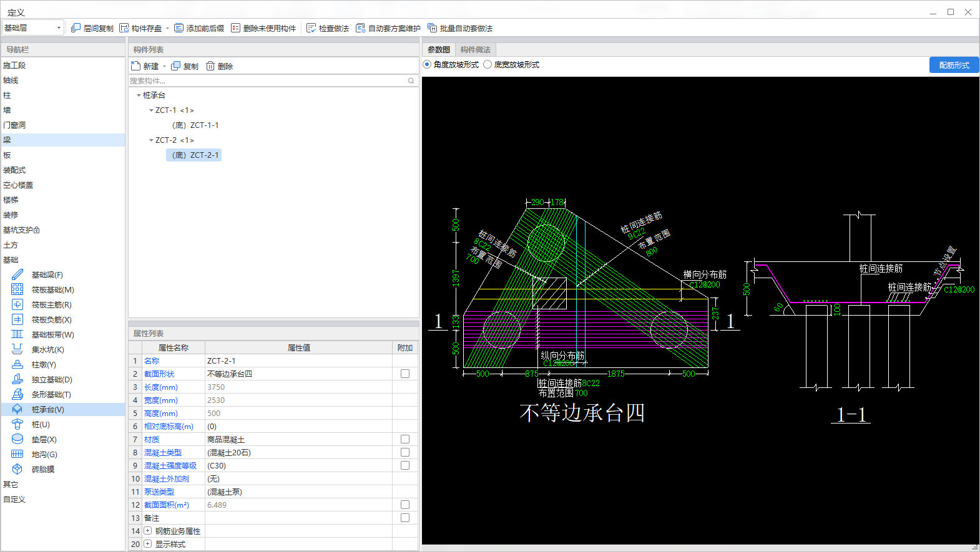Viewport: 980px width, 552px height.
Task: Click 混凝土外加剂 property link
Action: (x=167, y=478)
